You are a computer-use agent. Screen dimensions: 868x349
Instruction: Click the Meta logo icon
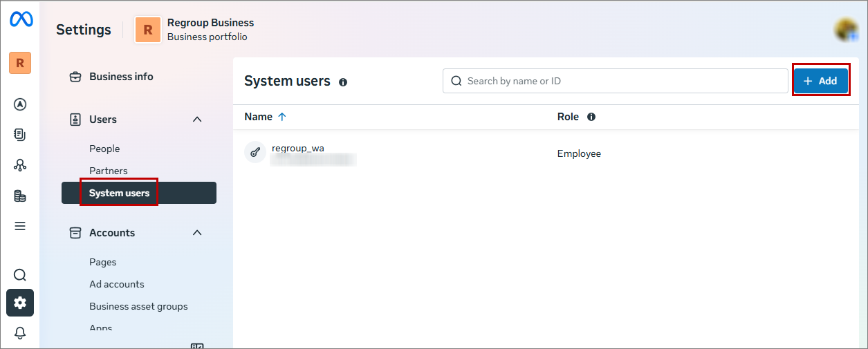(20, 19)
